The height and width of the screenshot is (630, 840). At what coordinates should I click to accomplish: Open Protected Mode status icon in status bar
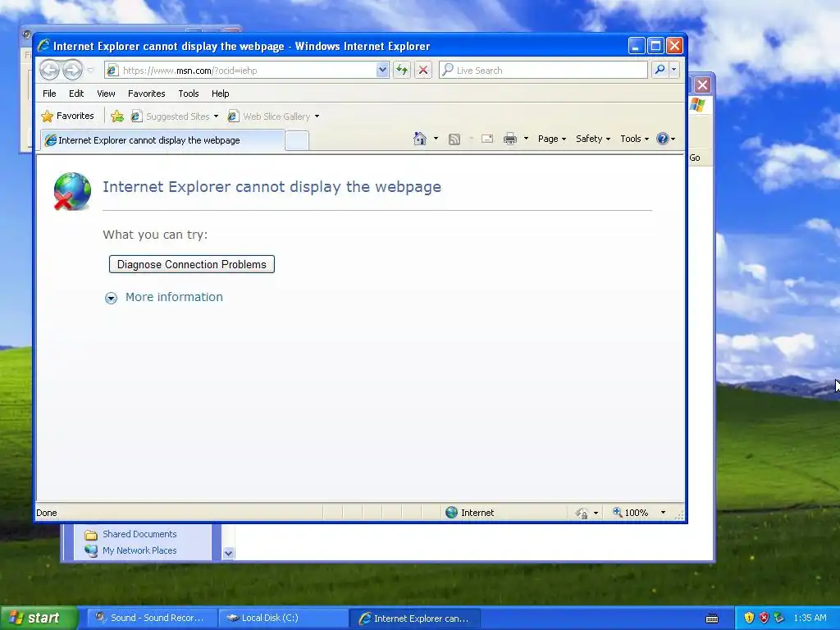point(582,514)
